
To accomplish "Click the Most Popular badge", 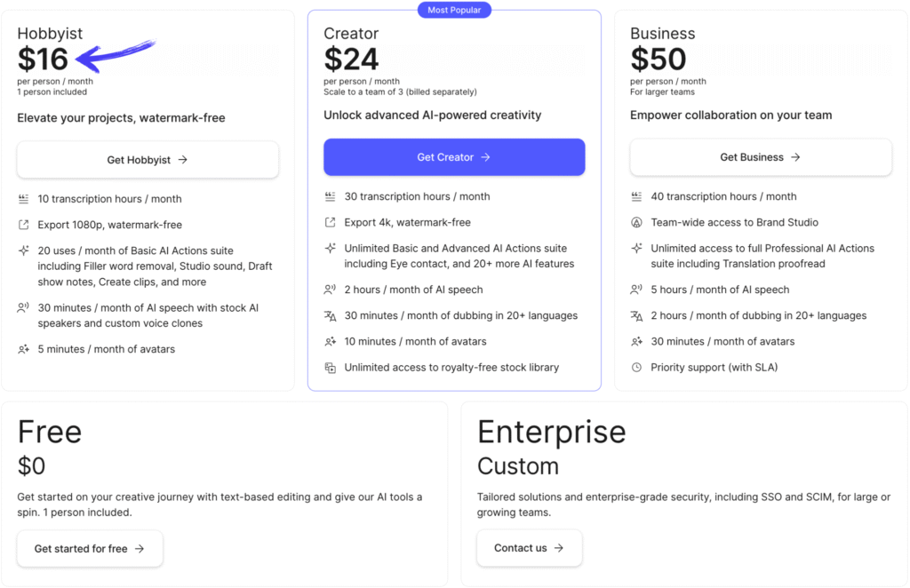I will pyautogui.click(x=454, y=10).
